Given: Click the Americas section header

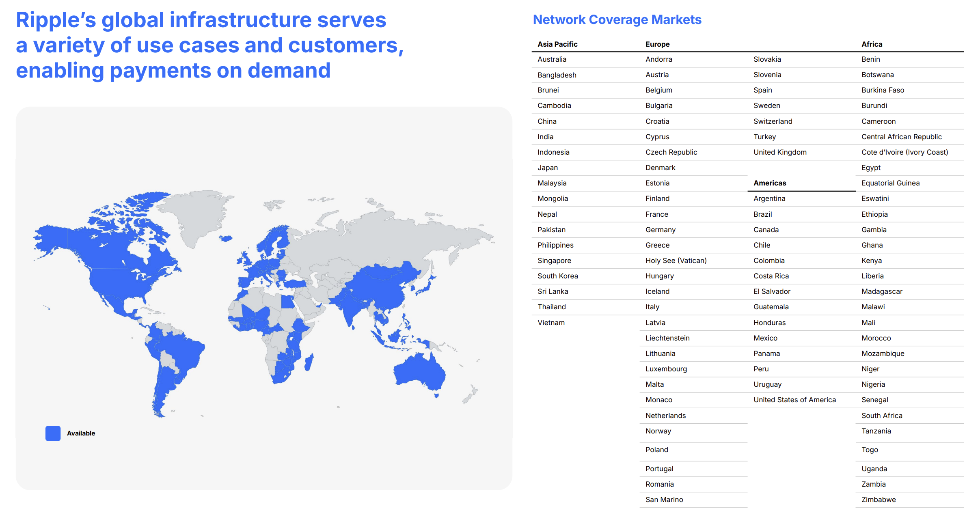Looking at the screenshot, I should coord(769,183).
